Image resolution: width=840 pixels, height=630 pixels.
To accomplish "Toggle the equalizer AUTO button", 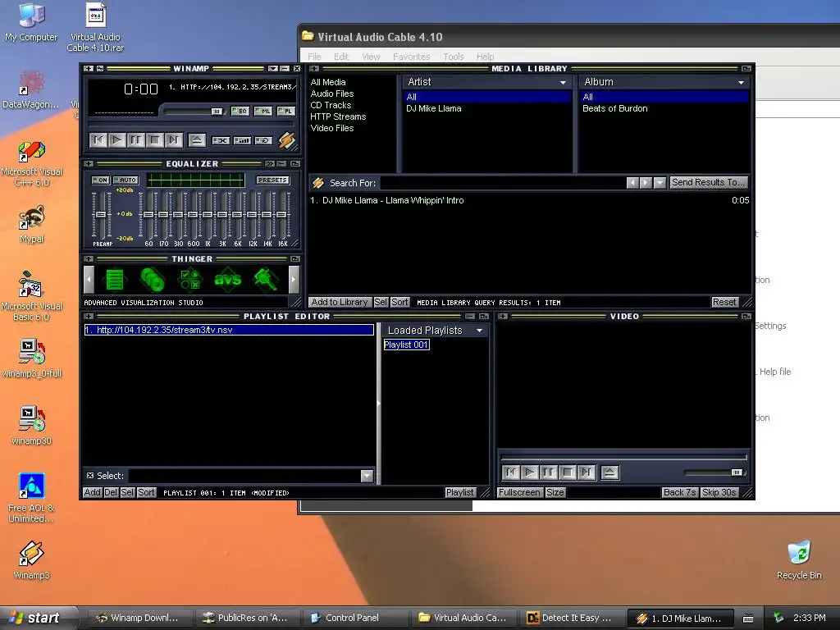I will [126, 180].
